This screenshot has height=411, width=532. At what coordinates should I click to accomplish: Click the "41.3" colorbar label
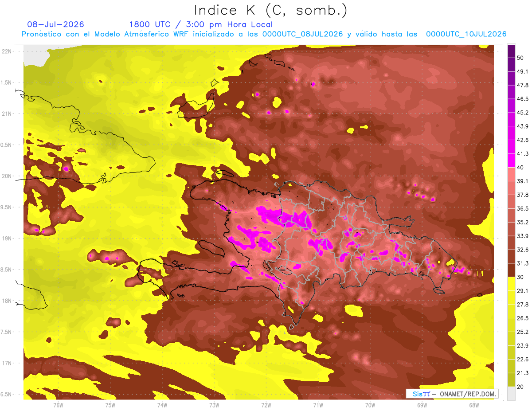(x=523, y=154)
